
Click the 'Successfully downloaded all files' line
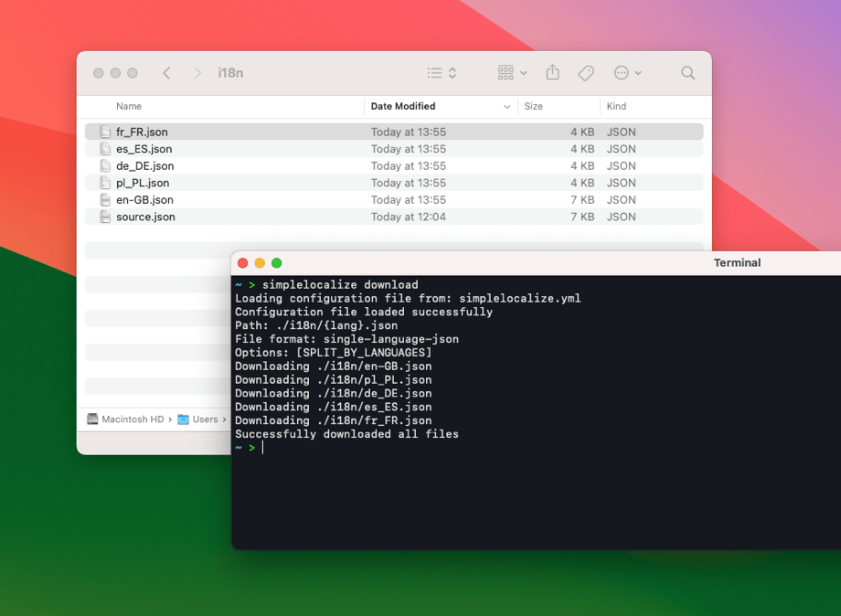pos(346,434)
